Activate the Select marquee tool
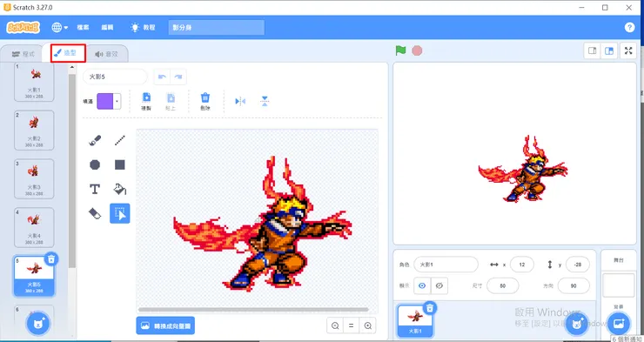The height and width of the screenshot is (342, 644). (x=119, y=213)
